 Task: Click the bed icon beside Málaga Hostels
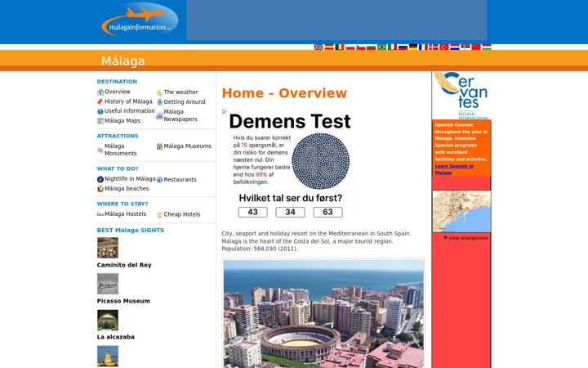coord(100,214)
